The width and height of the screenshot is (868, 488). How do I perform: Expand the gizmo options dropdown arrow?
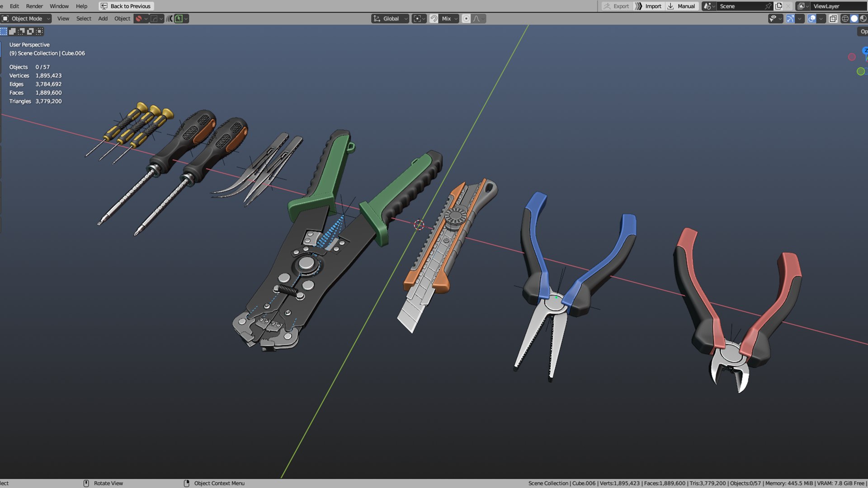tap(800, 19)
